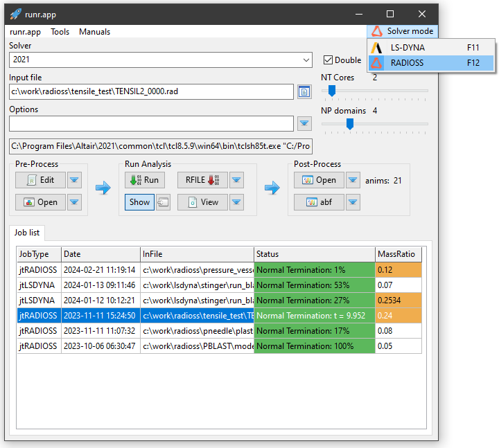Click the MassRatio cell 0.2534
This screenshot has height=448, width=499.
tap(399, 301)
